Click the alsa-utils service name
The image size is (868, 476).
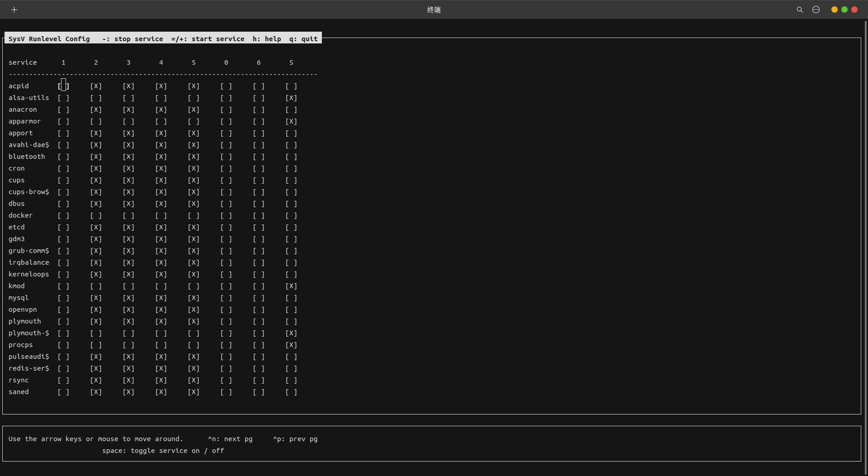(28, 98)
